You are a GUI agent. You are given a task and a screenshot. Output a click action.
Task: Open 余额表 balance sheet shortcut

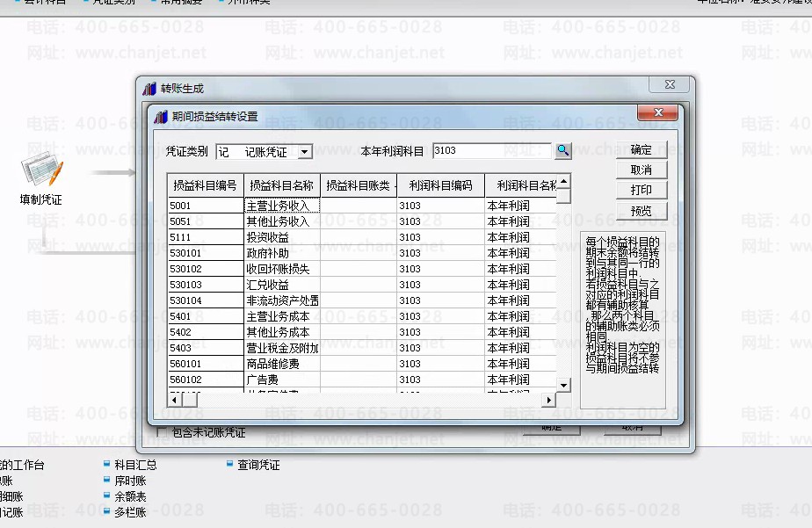130,496
